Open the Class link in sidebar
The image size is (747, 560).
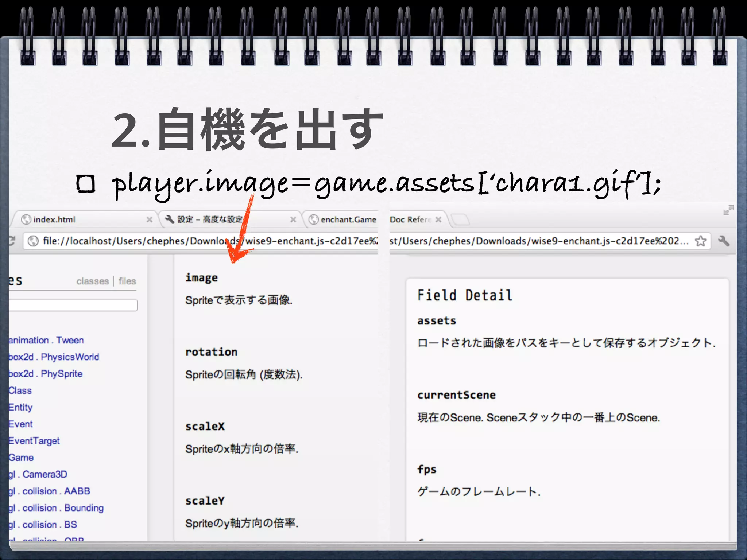(20, 390)
